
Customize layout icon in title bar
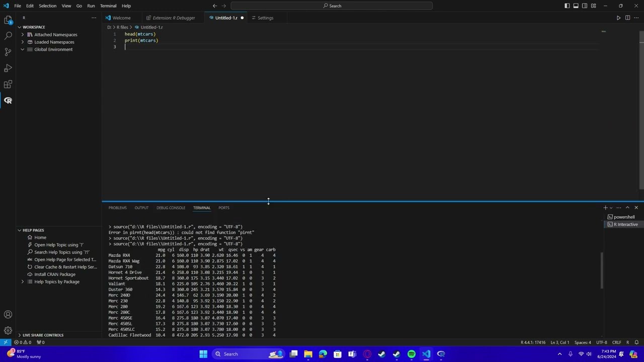[x=594, y=6]
